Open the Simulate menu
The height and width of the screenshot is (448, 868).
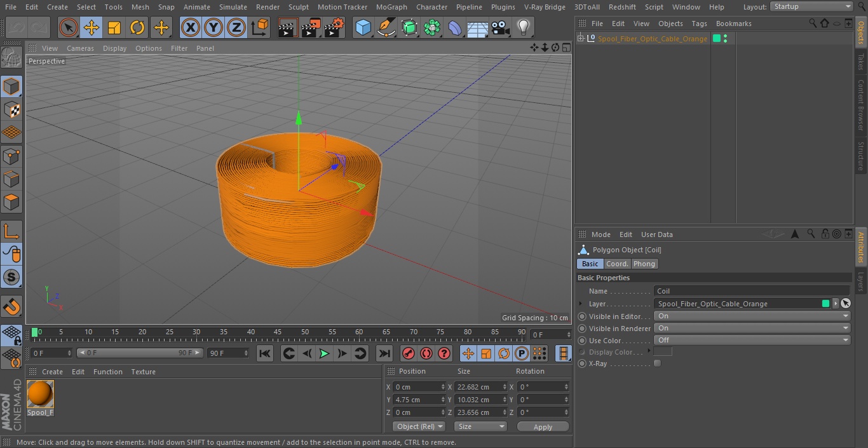(233, 7)
